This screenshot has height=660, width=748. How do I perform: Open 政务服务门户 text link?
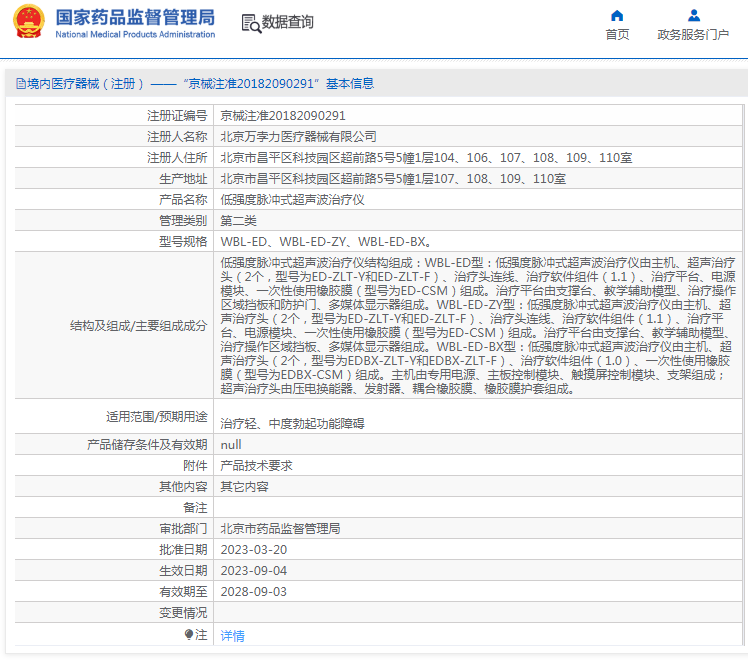[693, 34]
